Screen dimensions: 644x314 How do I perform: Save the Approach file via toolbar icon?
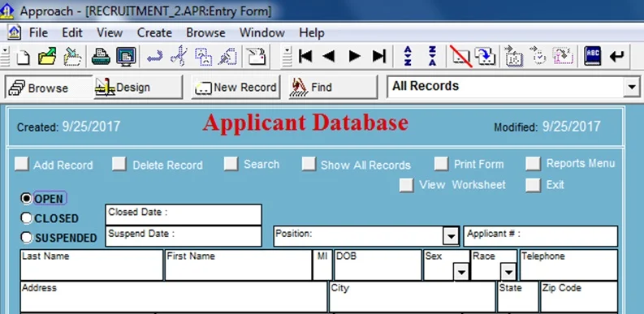[x=72, y=56]
